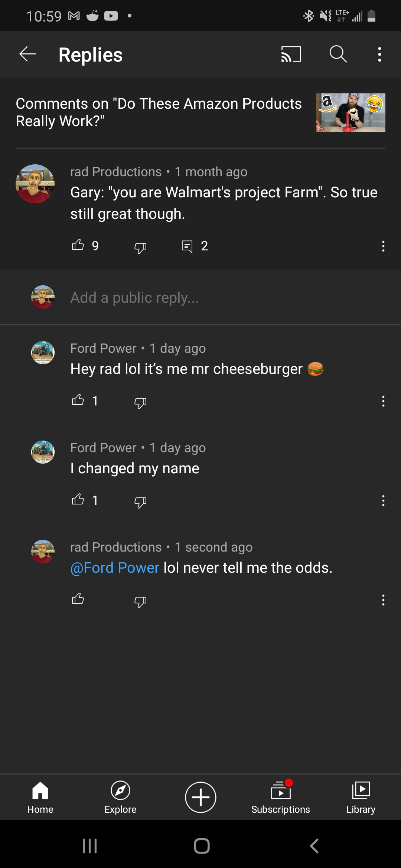Like the Walmart's project Farm comment
Image resolution: width=401 pixels, height=868 pixels.
(x=78, y=245)
